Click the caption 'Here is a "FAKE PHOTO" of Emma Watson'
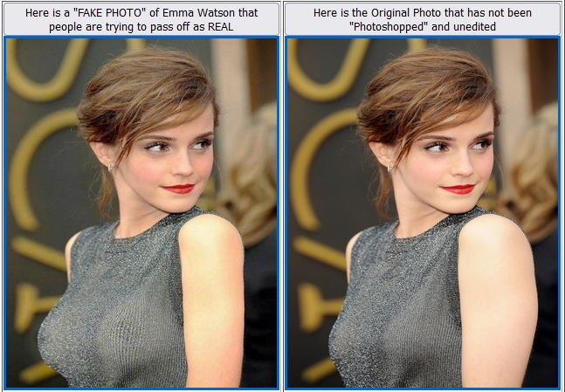 pos(141,19)
